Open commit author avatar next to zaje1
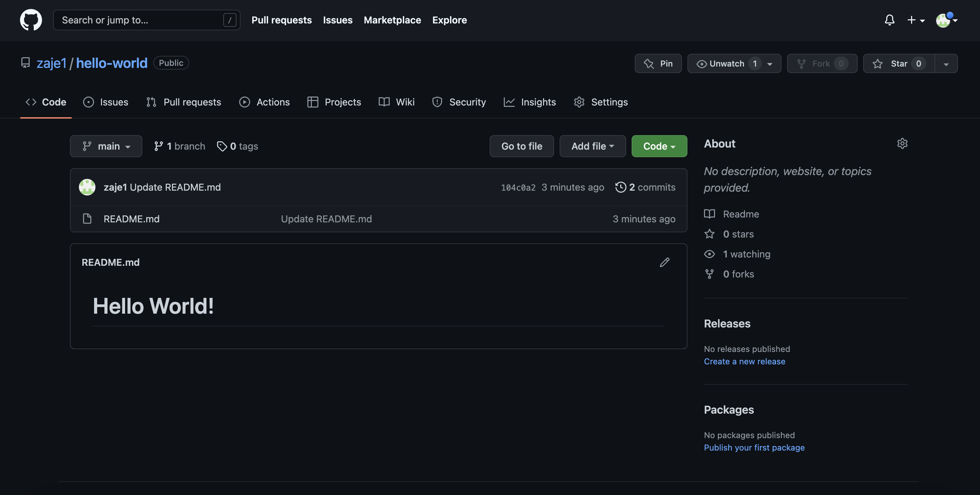980x495 pixels. 87,187
